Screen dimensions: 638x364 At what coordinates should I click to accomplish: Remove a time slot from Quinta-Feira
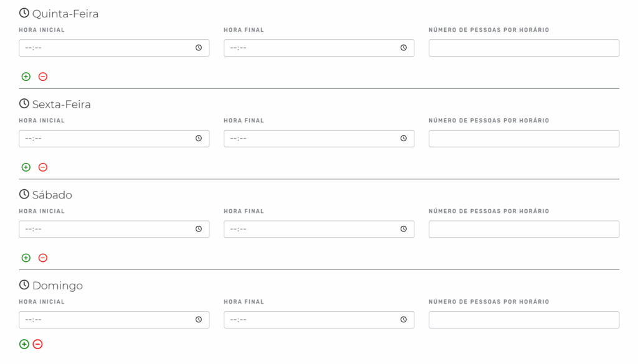pyautogui.click(x=43, y=77)
